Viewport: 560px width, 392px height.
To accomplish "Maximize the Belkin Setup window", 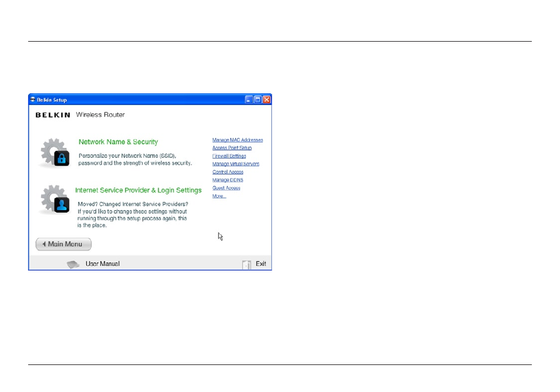I will (258, 100).
